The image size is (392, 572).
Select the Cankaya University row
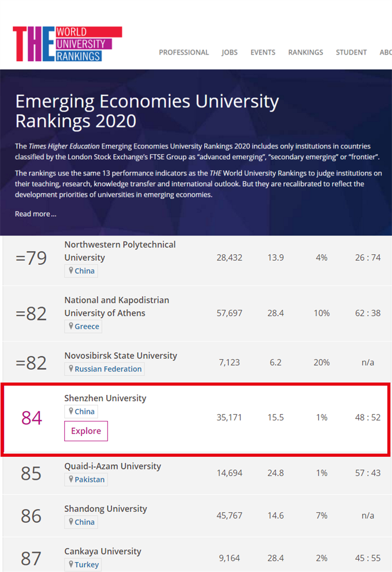[x=103, y=551]
